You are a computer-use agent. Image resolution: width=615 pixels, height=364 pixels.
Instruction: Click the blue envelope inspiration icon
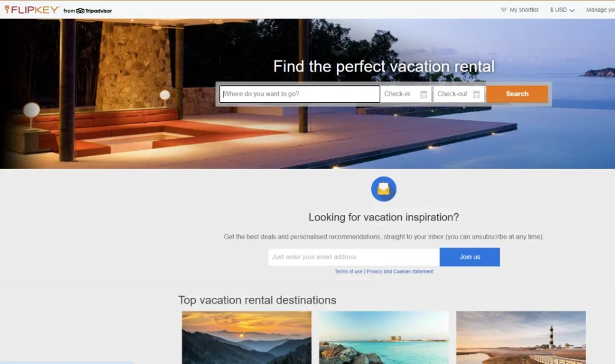(383, 189)
